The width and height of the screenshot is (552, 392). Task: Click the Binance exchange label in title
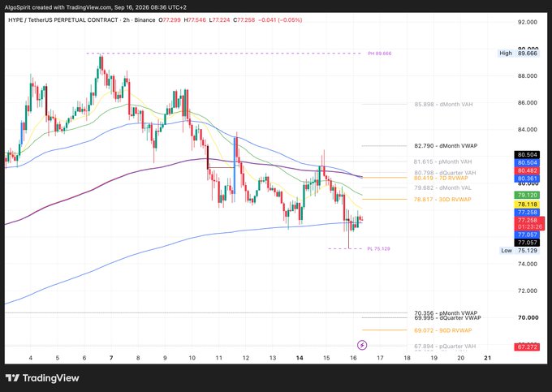(144, 20)
